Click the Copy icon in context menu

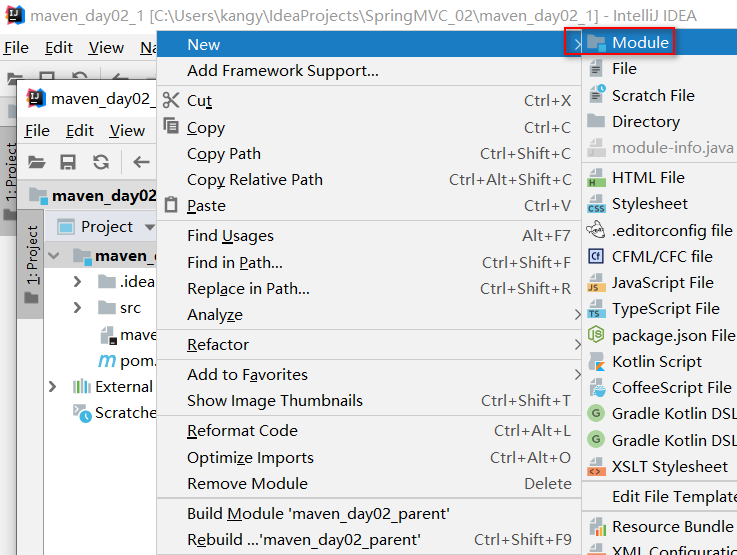171,126
